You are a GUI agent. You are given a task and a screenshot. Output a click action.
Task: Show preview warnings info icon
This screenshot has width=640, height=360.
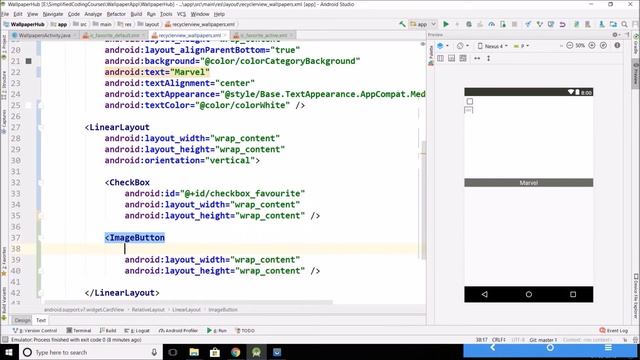617,46
